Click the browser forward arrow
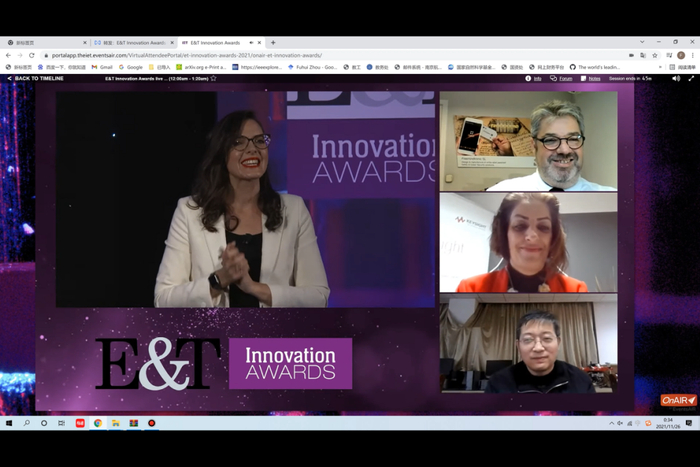This screenshot has width=700, height=467. [20, 55]
